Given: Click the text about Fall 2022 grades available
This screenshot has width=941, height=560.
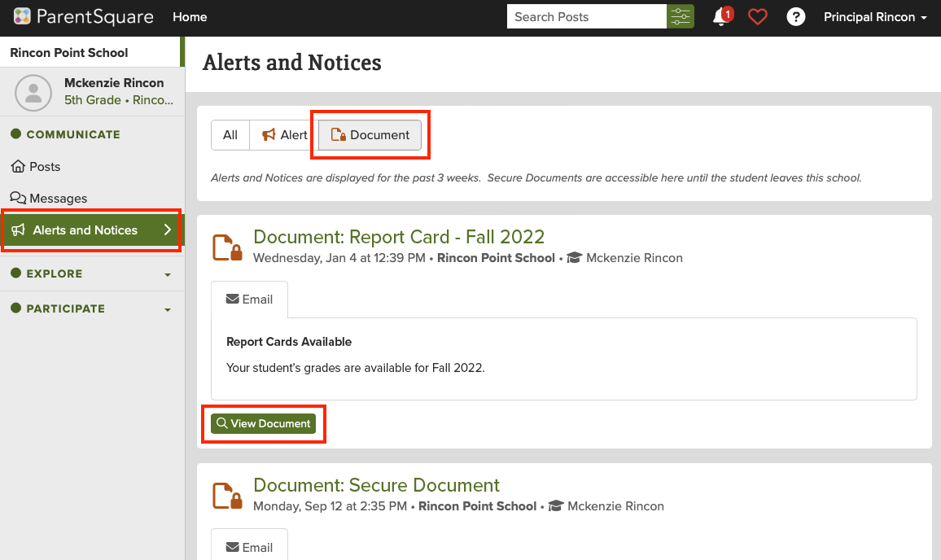Looking at the screenshot, I should [x=355, y=368].
